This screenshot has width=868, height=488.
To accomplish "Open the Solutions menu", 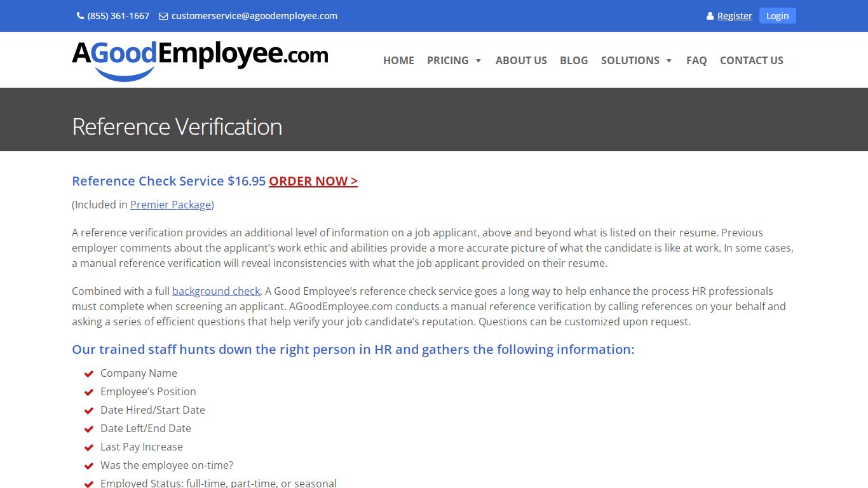I will pyautogui.click(x=630, y=60).
